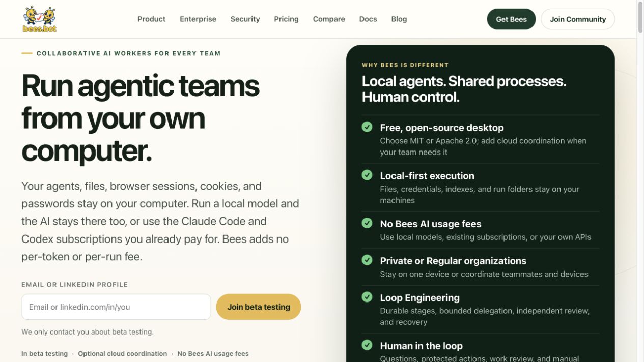
Task: Click 'We only contact you about beta testing.'
Action: (x=88, y=332)
